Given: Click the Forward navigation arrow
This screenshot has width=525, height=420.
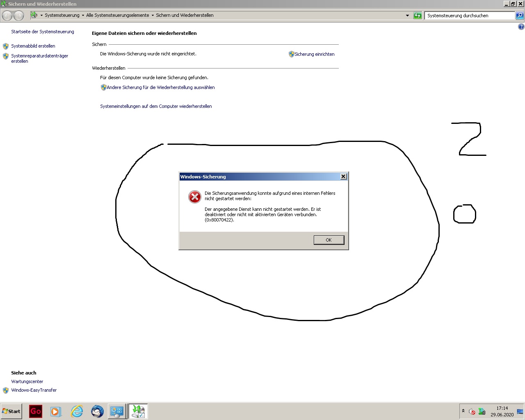Looking at the screenshot, I should click(19, 16).
